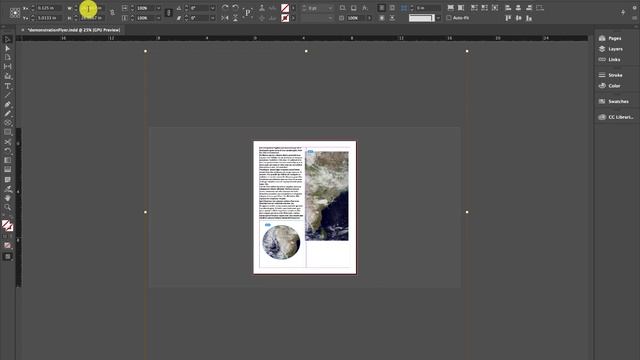Select the Type tool

[7, 86]
